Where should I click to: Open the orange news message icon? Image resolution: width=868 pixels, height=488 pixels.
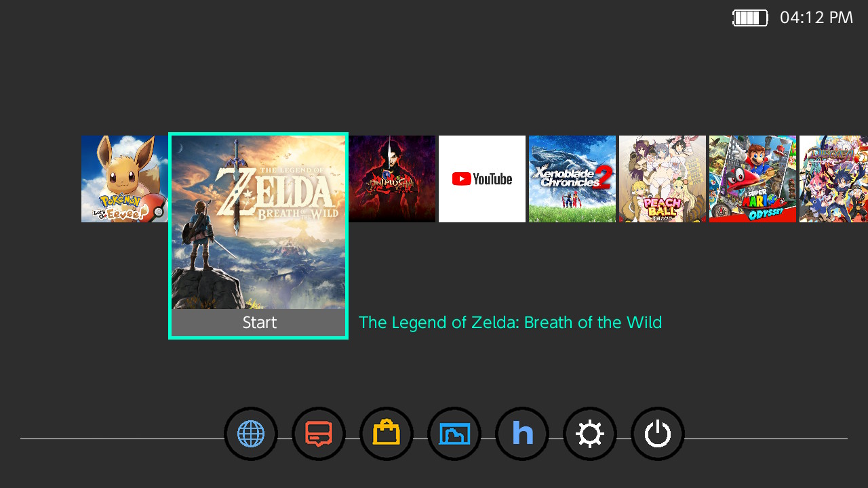pyautogui.click(x=319, y=434)
